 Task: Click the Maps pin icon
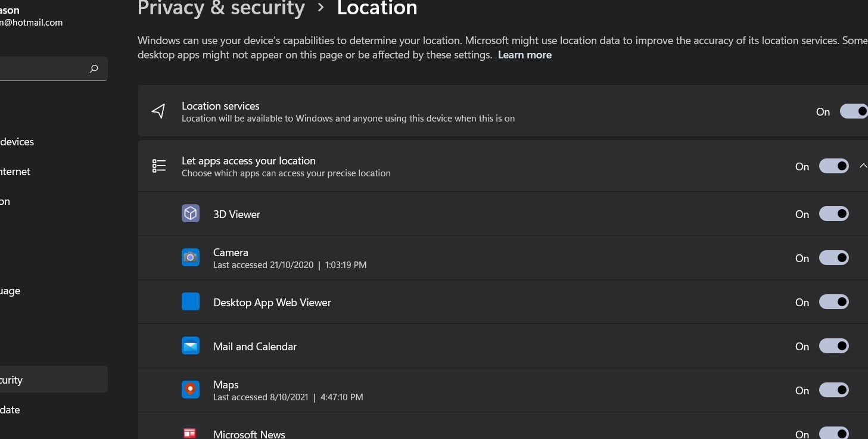pos(191,390)
